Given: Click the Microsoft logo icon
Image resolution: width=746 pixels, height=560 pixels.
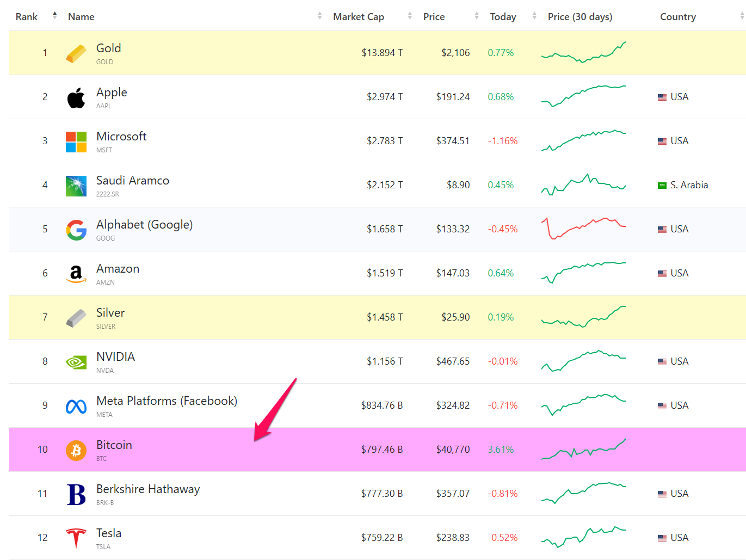Looking at the screenshot, I should coord(76,141).
